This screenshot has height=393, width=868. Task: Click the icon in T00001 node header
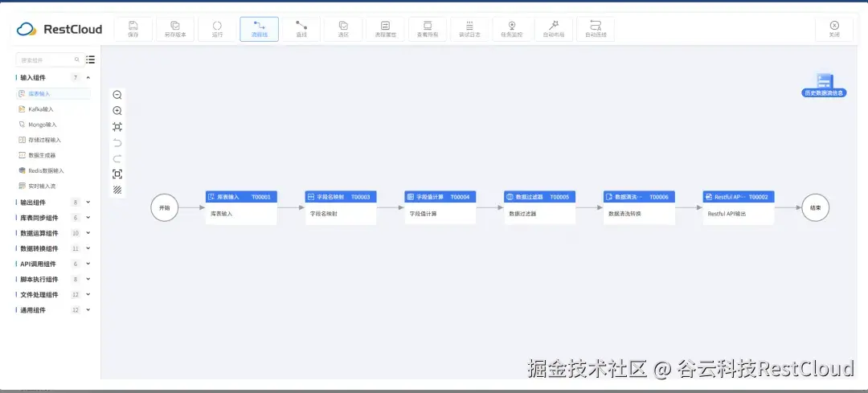(x=211, y=197)
